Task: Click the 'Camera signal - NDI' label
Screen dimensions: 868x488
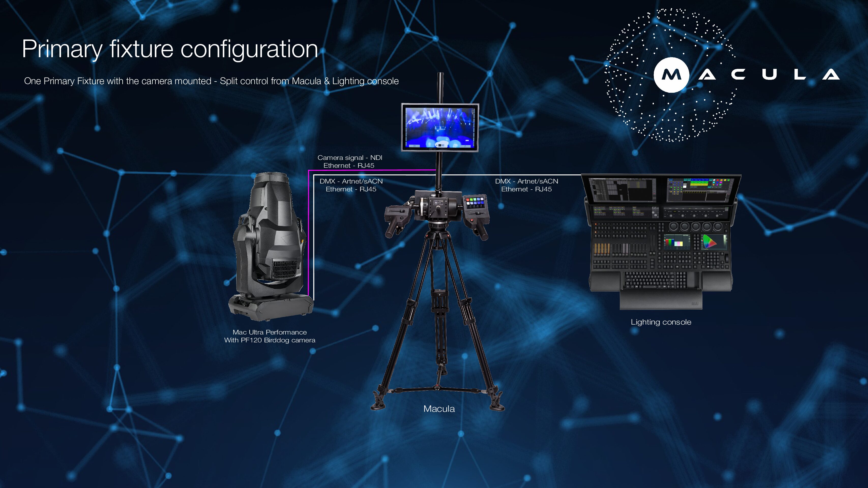Action: pos(350,158)
